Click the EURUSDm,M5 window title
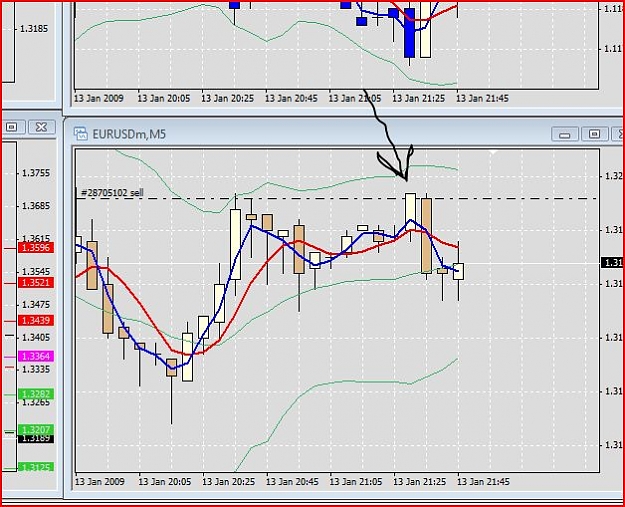Image resolution: width=625 pixels, height=507 pixels. pyautogui.click(x=129, y=134)
